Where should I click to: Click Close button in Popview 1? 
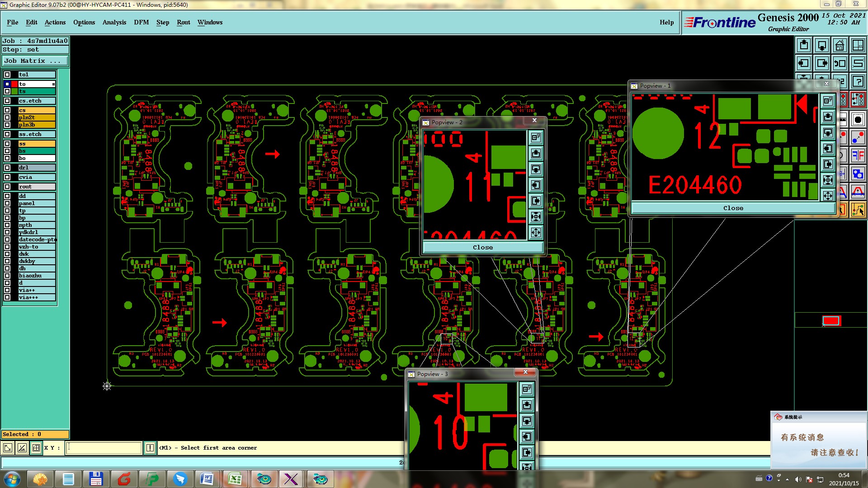(x=733, y=208)
